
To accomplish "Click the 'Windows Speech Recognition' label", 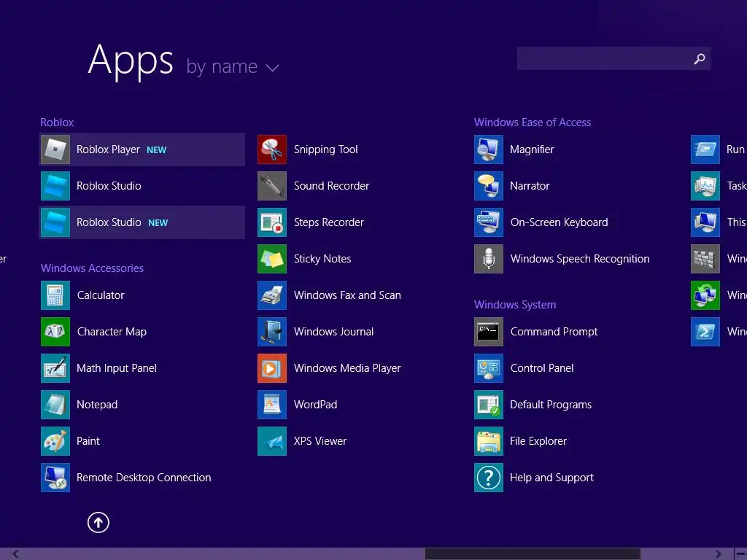I will coord(580,259).
